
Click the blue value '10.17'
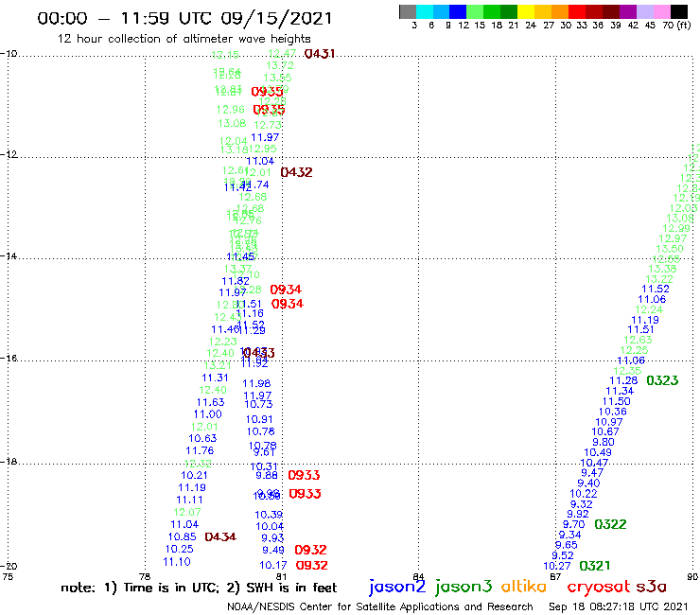[273, 566]
